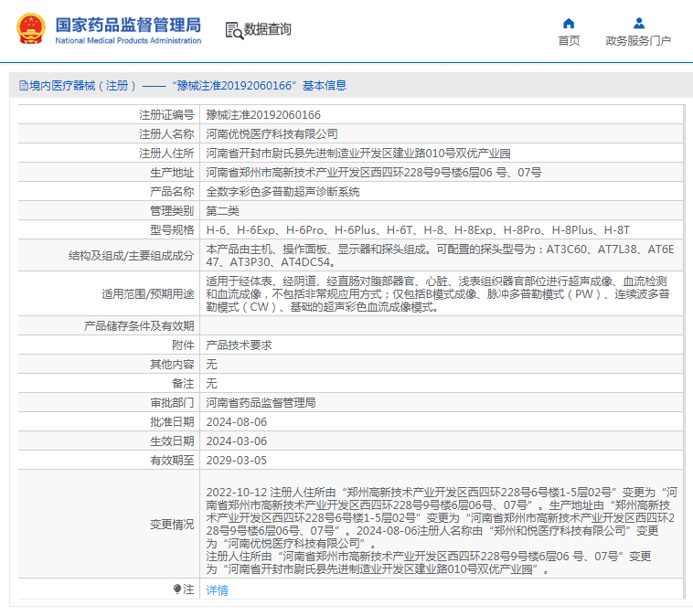Click 结构及组成 composition description text
Image resolution: width=693 pixels, height=616 pixels.
coord(440,255)
